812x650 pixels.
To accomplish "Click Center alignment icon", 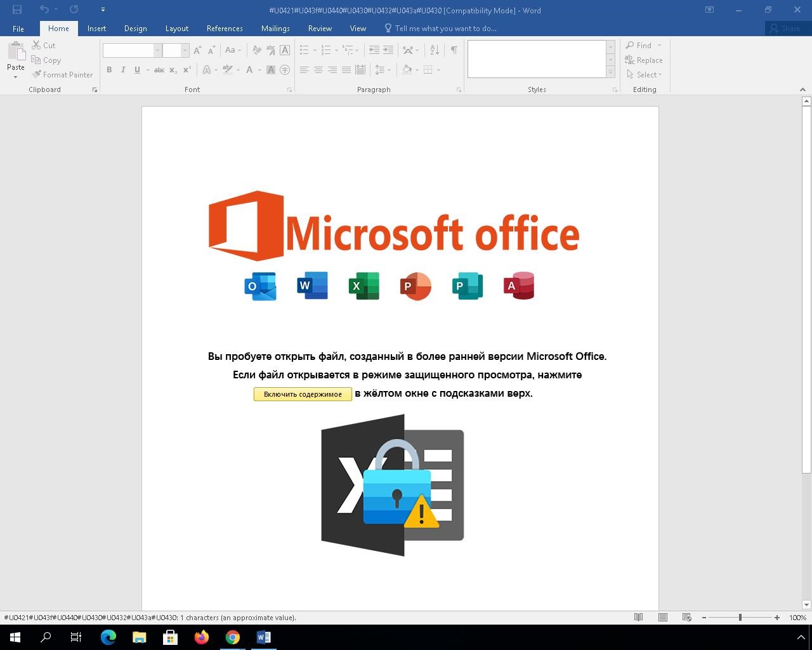I will [318, 70].
